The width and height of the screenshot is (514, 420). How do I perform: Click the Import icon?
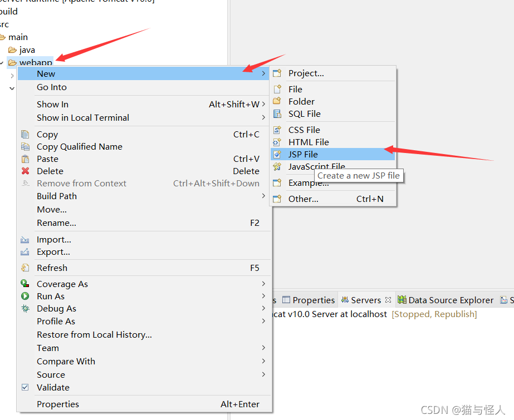[x=25, y=240]
